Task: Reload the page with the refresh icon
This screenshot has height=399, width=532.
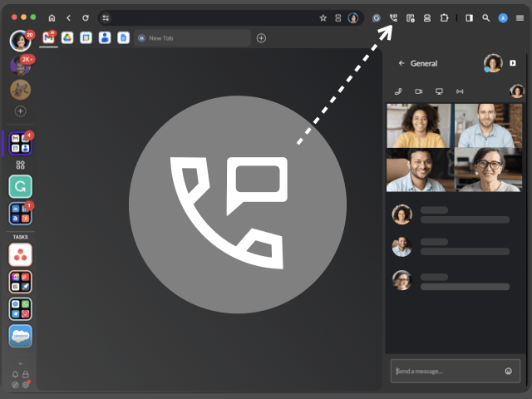Action: tap(86, 18)
